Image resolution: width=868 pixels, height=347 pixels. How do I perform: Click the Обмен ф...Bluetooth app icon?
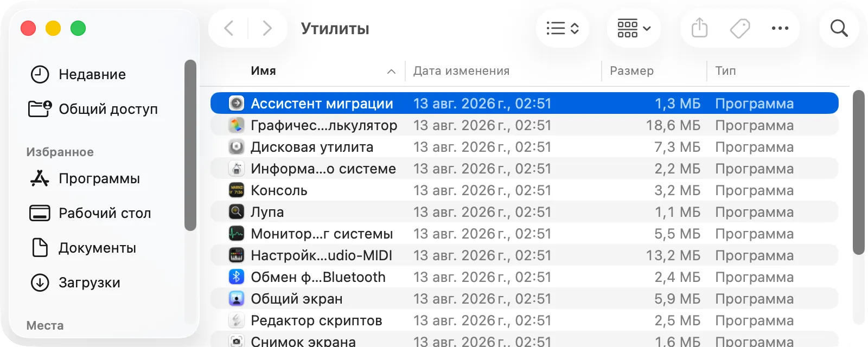pyautogui.click(x=237, y=277)
